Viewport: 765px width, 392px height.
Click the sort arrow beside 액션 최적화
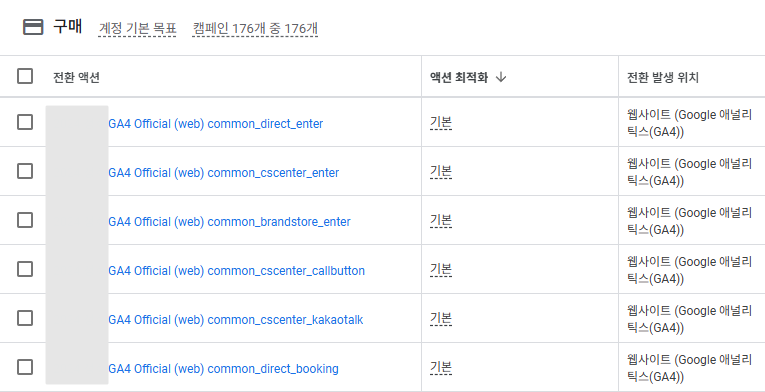pyautogui.click(x=501, y=77)
